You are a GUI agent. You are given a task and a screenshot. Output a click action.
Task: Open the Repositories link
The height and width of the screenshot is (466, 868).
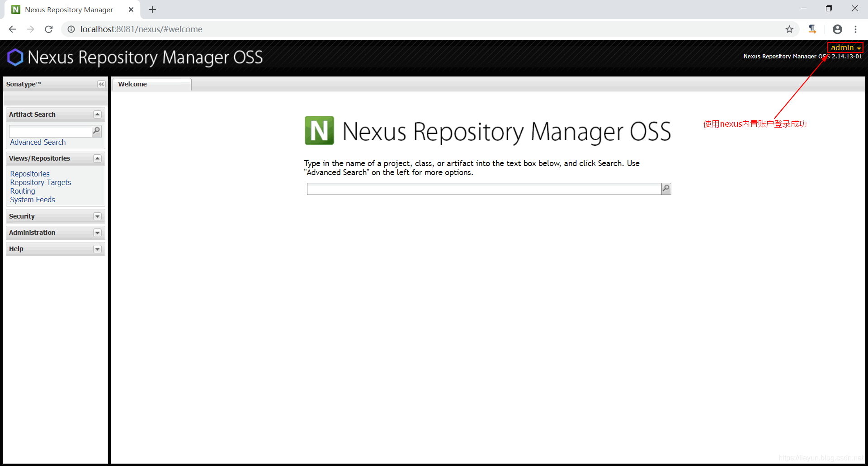pyautogui.click(x=30, y=174)
